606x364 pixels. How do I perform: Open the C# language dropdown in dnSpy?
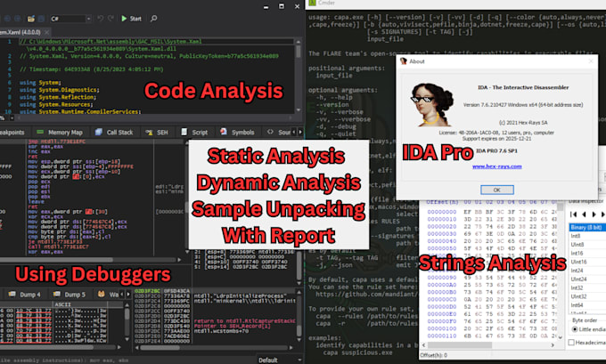click(70, 19)
